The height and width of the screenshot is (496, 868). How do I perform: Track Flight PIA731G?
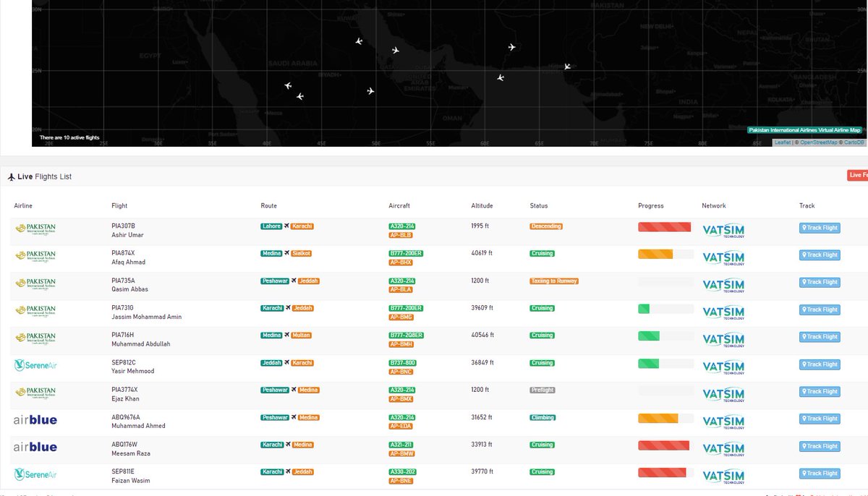[820, 309]
